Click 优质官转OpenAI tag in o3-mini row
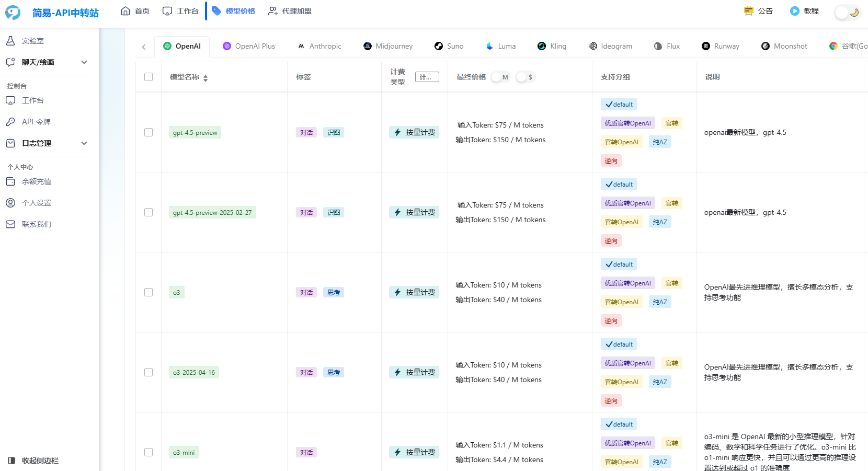 628,443
